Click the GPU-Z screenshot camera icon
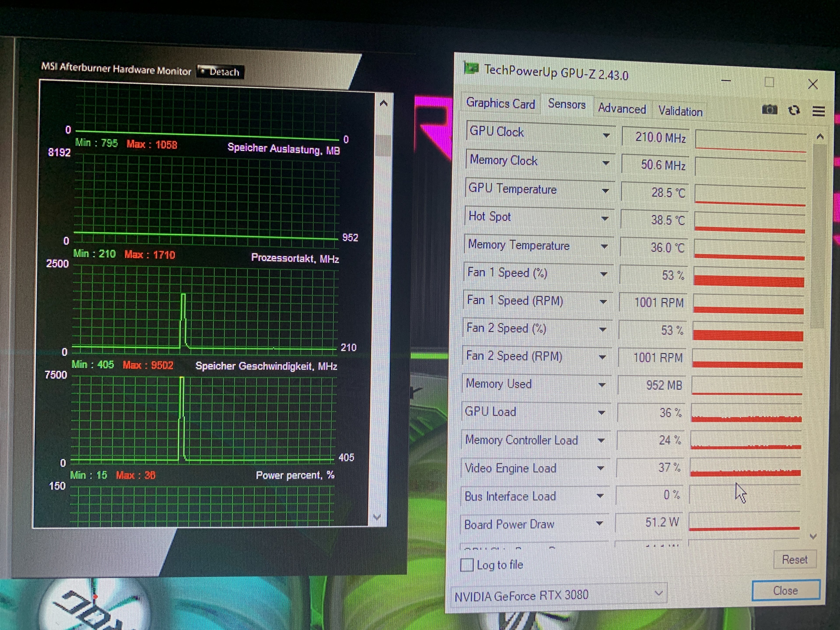 pyautogui.click(x=769, y=110)
